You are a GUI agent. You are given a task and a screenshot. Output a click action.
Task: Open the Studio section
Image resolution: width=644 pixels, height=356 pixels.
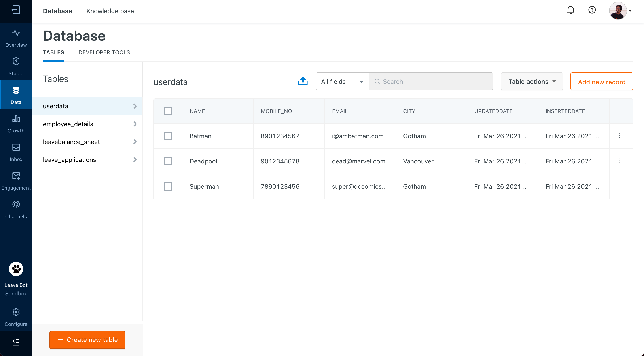pyautogui.click(x=16, y=66)
